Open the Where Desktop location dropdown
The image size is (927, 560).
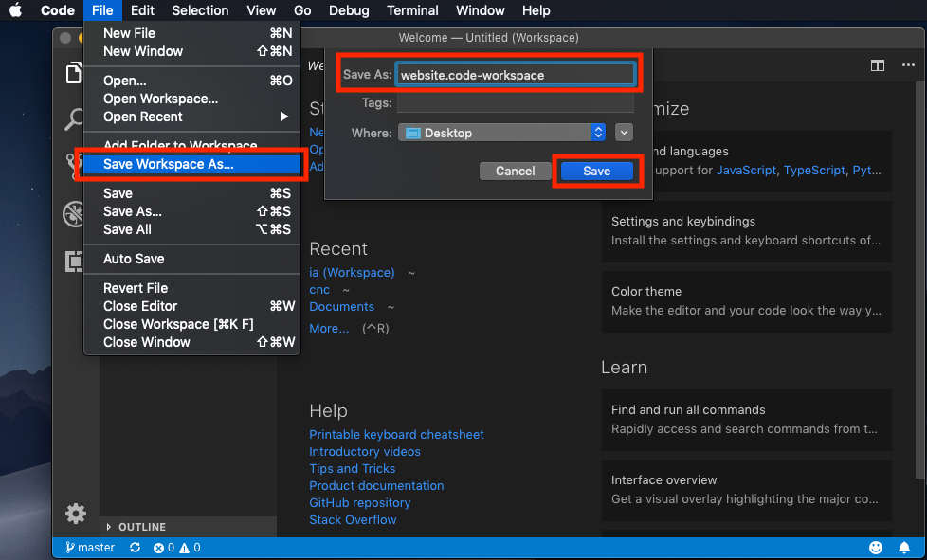point(502,133)
